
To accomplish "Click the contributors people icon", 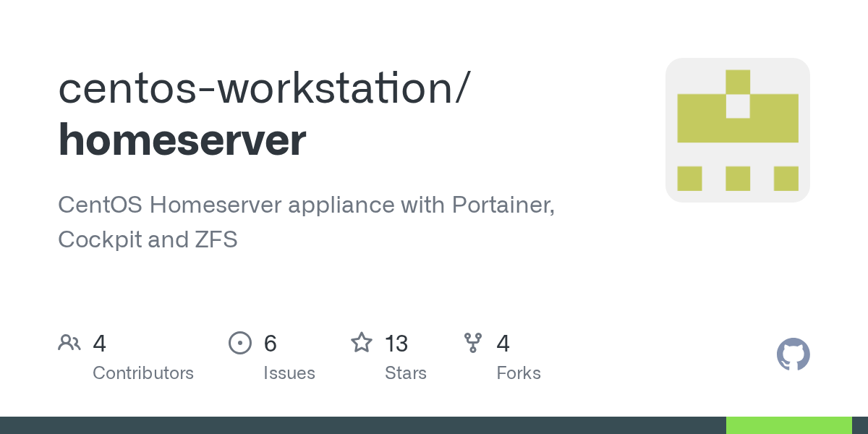I will (x=69, y=343).
